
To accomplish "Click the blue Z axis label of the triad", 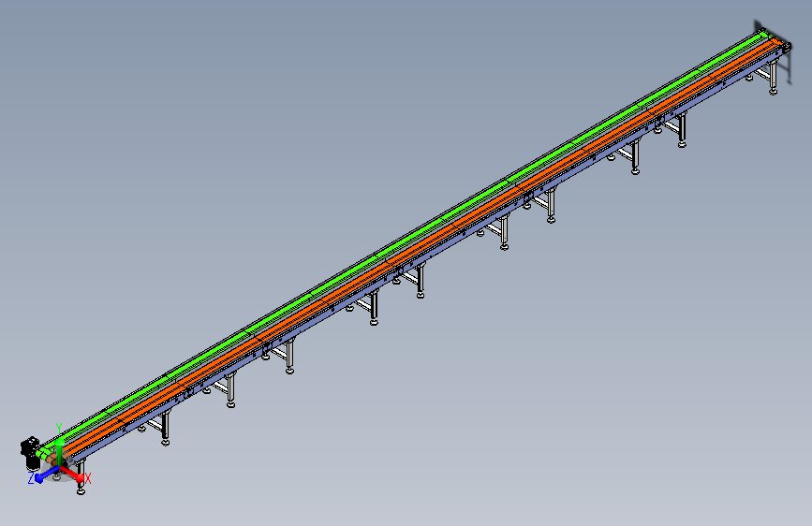I will pos(31,478).
